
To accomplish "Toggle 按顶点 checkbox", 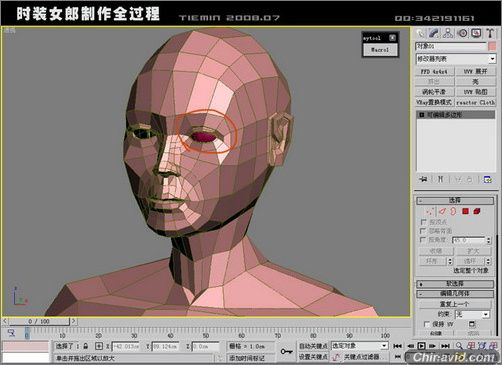I will [423, 222].
